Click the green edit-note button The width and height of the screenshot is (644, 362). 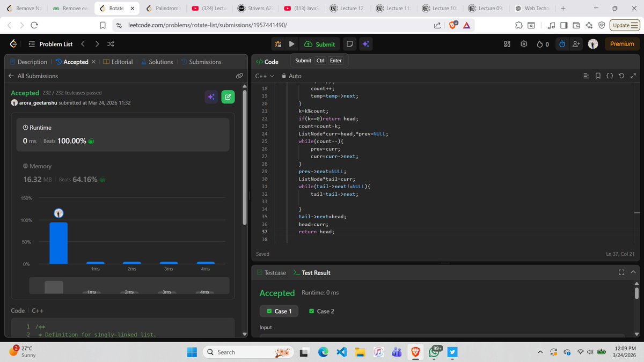point(228,97)
